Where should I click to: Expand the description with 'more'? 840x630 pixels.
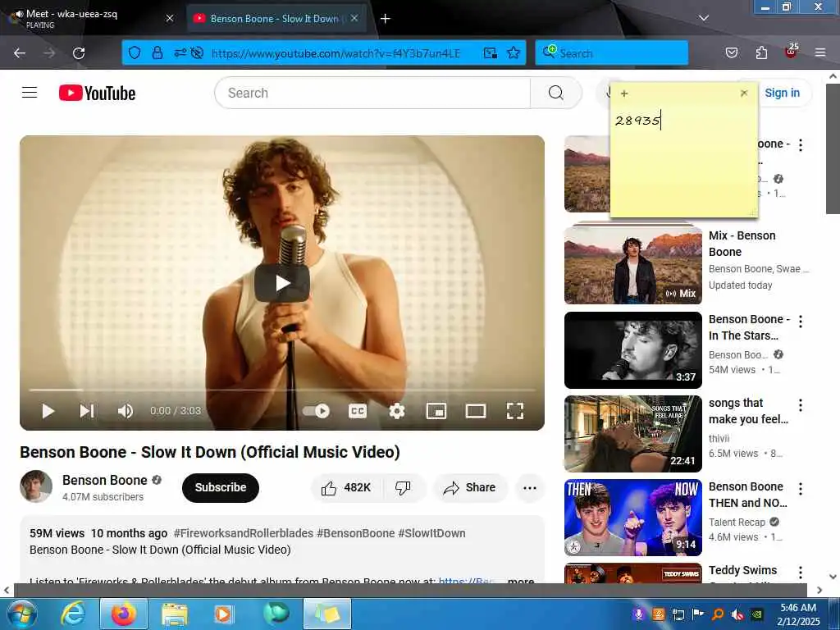pos(520,580)
